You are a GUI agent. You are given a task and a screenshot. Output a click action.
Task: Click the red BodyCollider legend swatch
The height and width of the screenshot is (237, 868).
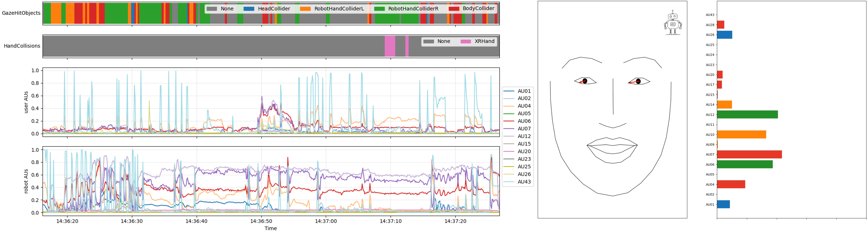453,9
